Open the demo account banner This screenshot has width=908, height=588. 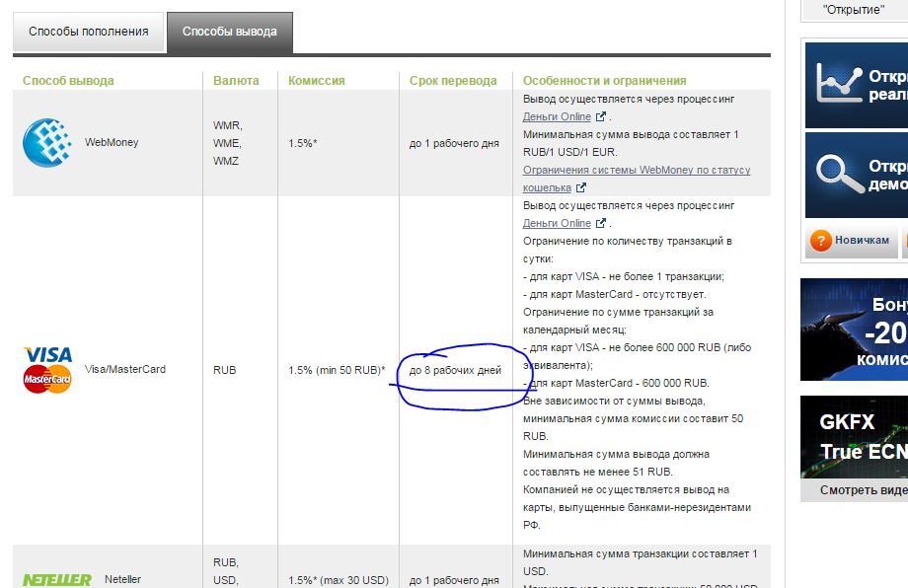[857, 175]
